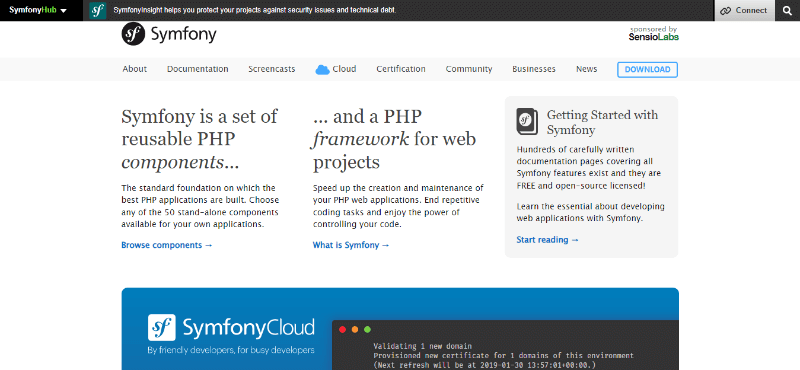The height and width of the screenshot is (370, 800).
Task: Open the SymfonyInsight security issues announcement
Action: (254, 10)
